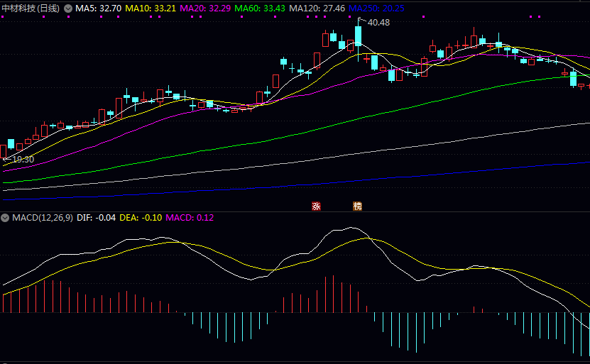Click the 中材科技(日线) chart title
The width and height of the screenshot is (590, 364).
click(31, 8)
